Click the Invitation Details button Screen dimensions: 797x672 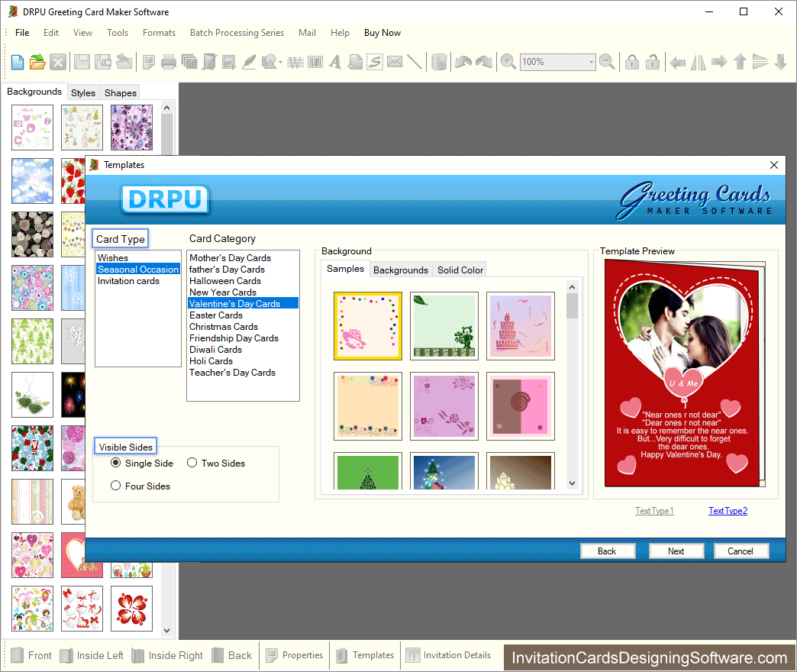coord(448,655)
